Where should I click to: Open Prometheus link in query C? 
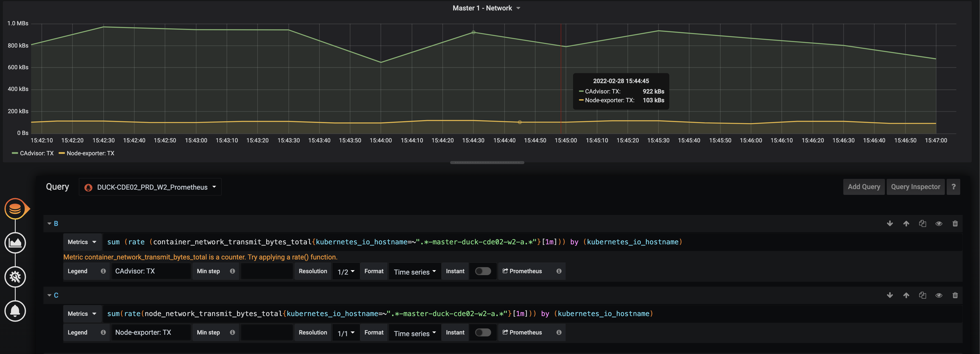[x=522, y=332]
